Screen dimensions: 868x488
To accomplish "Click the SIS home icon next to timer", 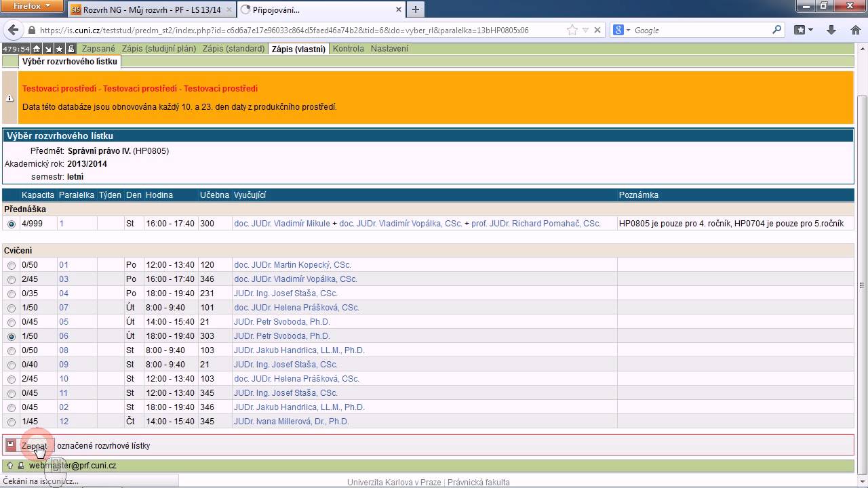I will click(x=37, y=49).
